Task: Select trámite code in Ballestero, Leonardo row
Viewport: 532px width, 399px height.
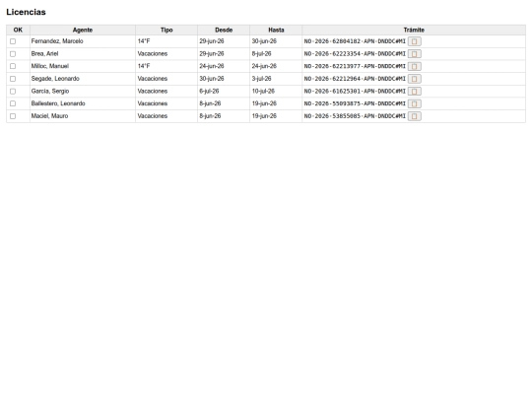Action: [x=355, y=103]
